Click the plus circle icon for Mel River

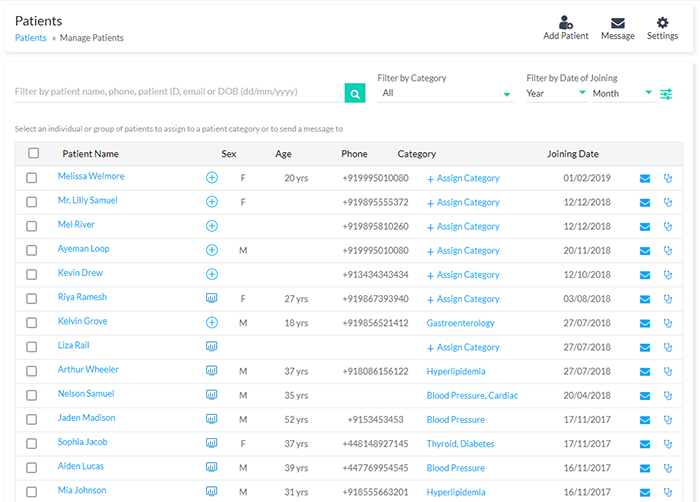tap(212, 226)
